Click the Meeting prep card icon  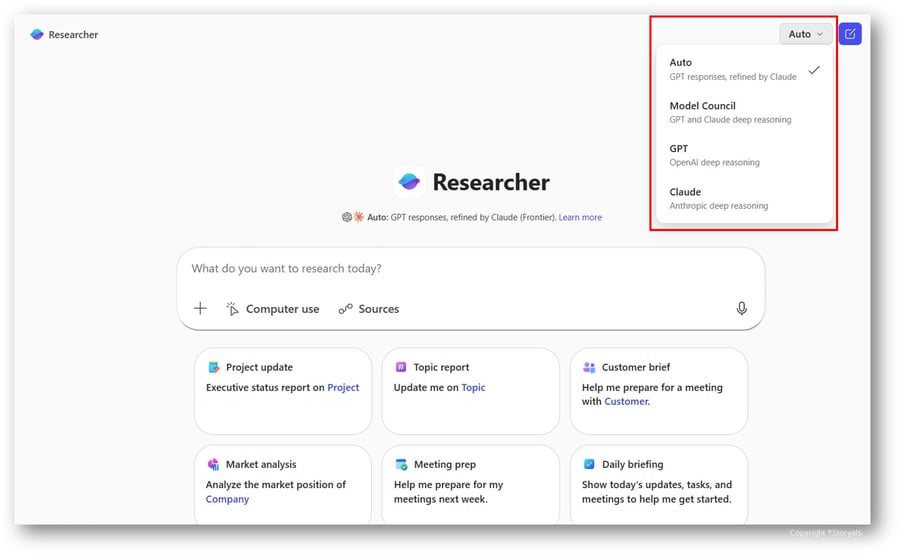401,464
